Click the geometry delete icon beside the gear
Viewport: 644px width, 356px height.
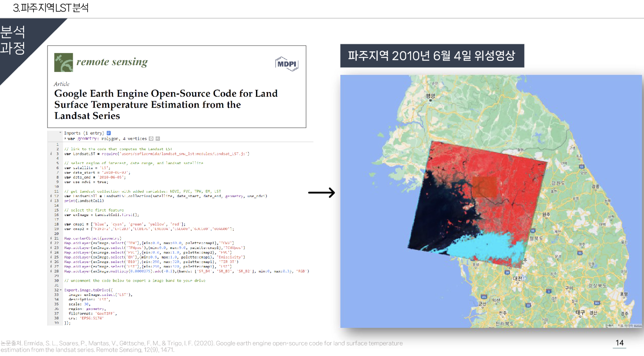(x=158, y=139)
